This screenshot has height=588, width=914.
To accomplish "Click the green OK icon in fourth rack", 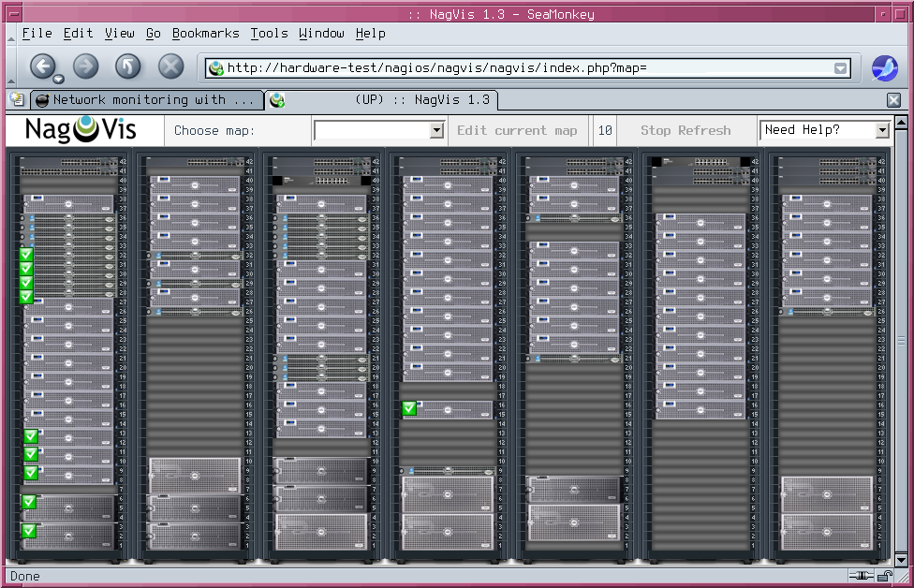I will click(x=409, y=408).
